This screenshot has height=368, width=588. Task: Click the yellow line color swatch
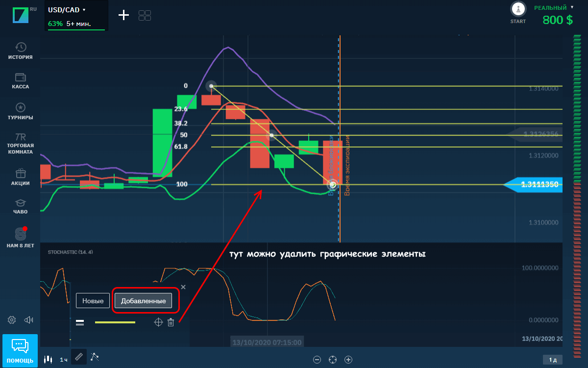pyautogui.click(x=115, y=322)
